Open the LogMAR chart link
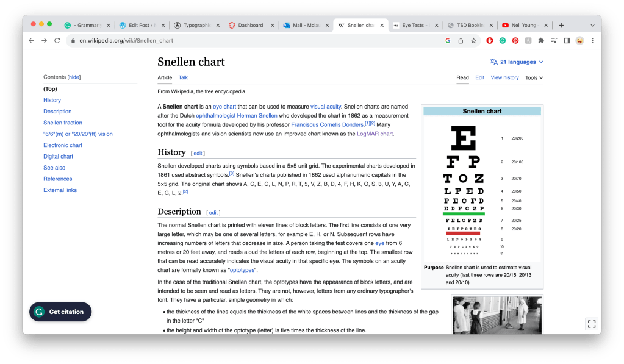The height and width of the screenshot is (364, 624). coord(375,134)
